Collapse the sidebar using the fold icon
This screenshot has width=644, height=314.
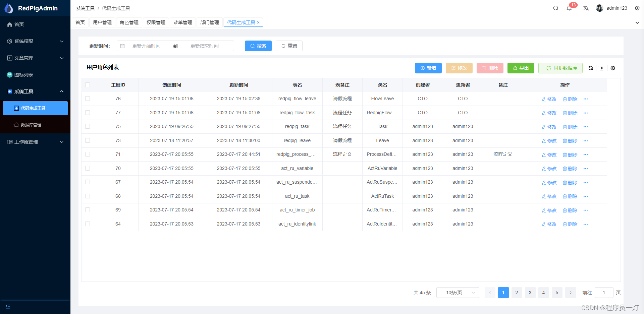click(x=8, y=306)
